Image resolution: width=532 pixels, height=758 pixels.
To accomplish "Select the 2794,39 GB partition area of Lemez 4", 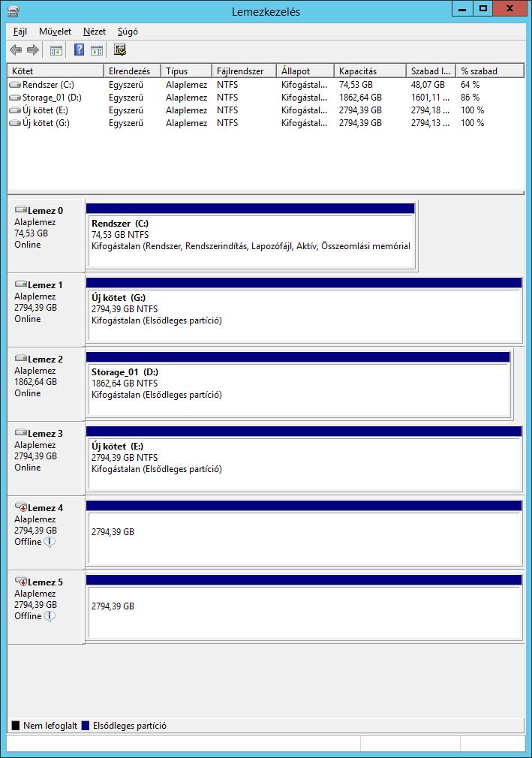I will click(x=305, y=533).
